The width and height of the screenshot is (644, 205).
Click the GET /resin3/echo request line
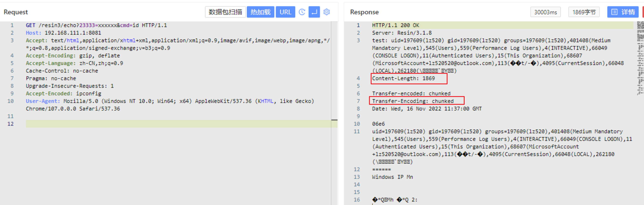(x=96, y=25)
